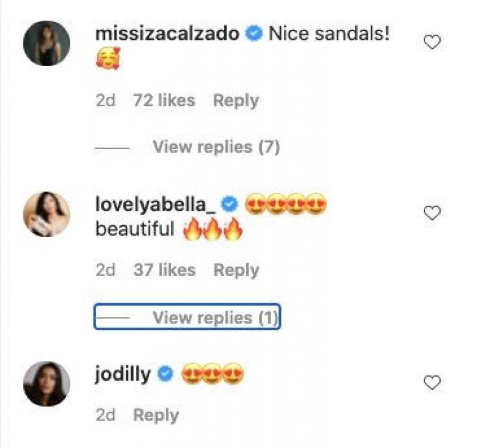Image resolution: width=477 pixels, height=448 pixels.
Task: Like missizacalzado's comment with the heart
Action: [432, 42]
